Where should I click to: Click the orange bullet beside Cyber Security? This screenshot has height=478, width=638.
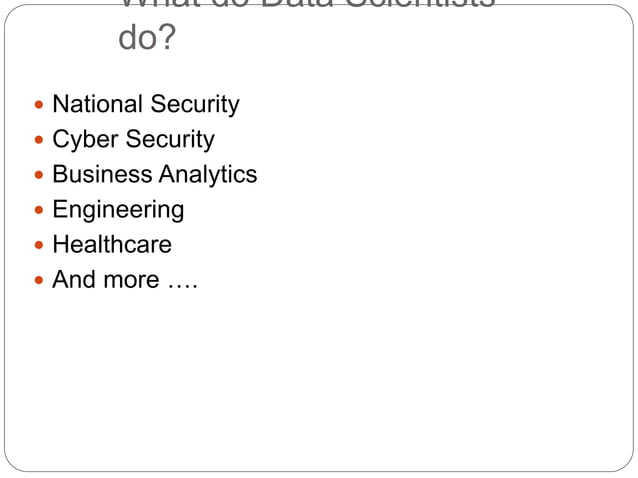point(39,140)
